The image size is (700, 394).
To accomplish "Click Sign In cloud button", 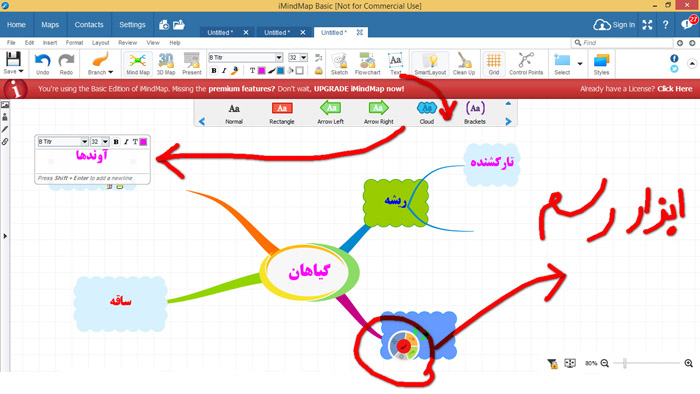I will click(614, 25).
